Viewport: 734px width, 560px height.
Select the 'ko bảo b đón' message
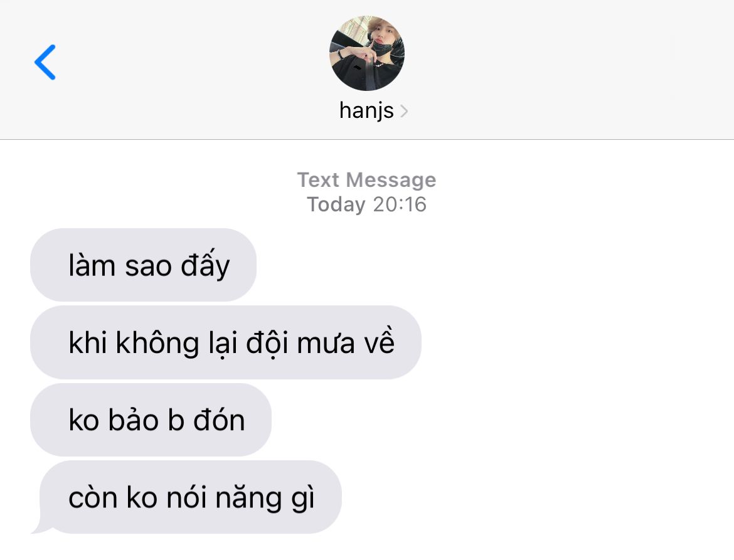[151, 420]
